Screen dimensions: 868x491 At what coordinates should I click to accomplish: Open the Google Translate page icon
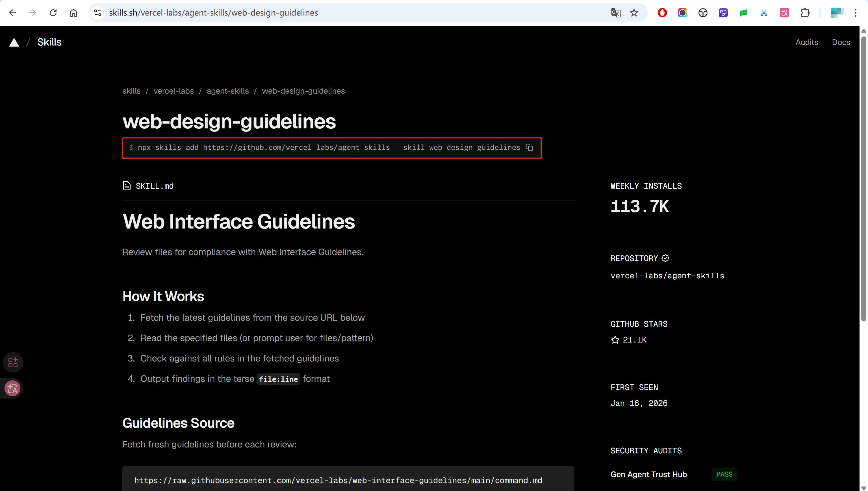[615, 13]
